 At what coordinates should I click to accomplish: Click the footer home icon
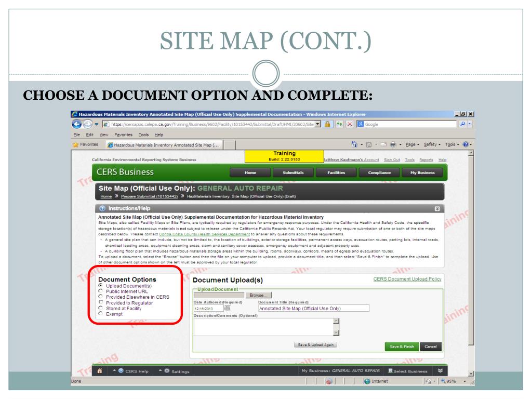pos(100,371)
